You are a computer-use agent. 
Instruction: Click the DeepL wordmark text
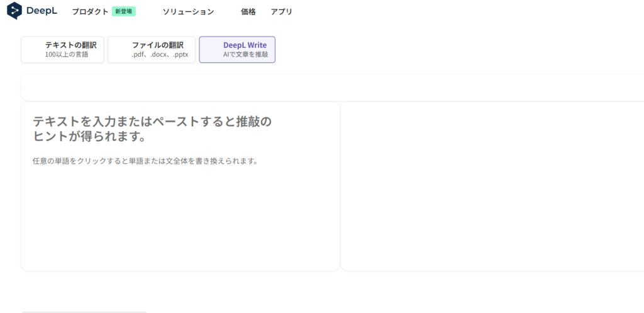click(42, 11)
